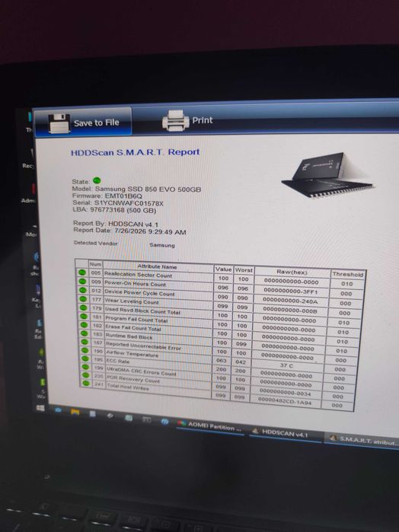Click green status dot for Airflow Temperature

click(x=85, y=350)
